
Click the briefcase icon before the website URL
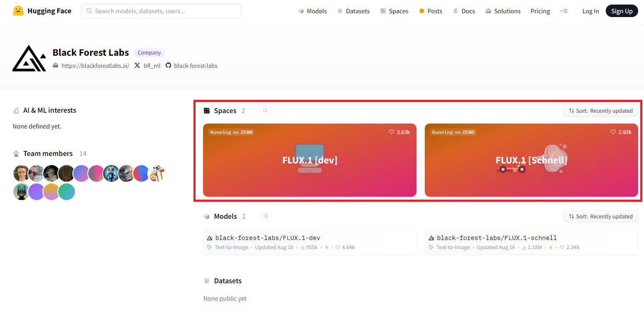pyautogui.click(x=56, y=65)
